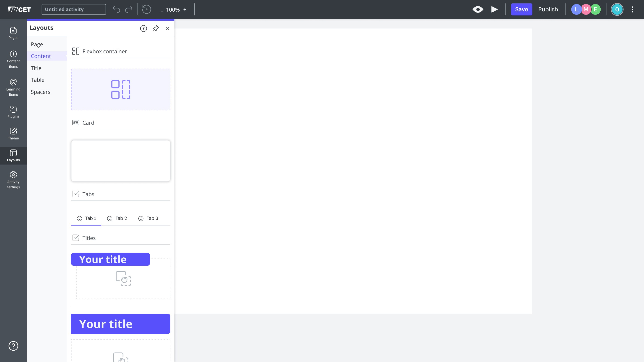
Task: Open Learning items panel
Action: click(13, 88)
